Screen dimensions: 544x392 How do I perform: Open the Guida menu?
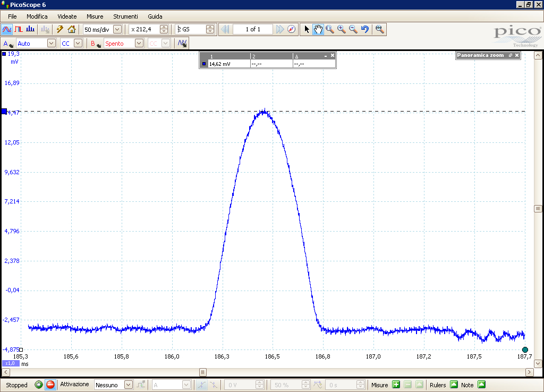click(x=155, y=16)
